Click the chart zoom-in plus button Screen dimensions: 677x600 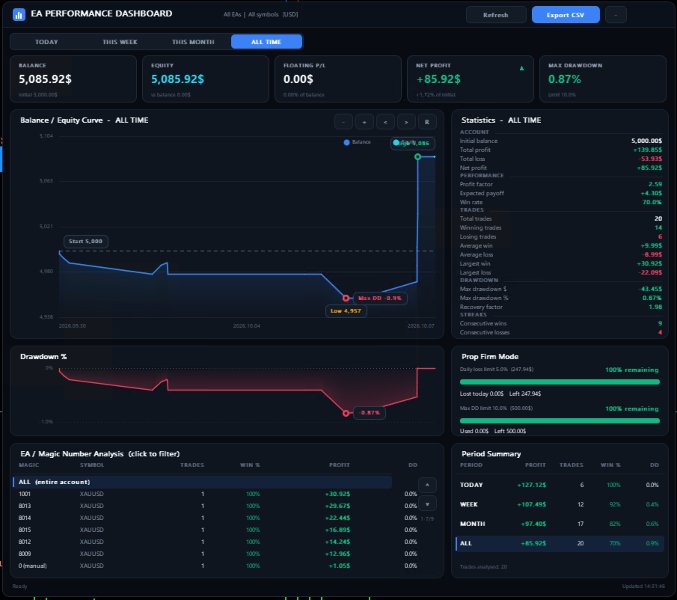coord(364,122)
